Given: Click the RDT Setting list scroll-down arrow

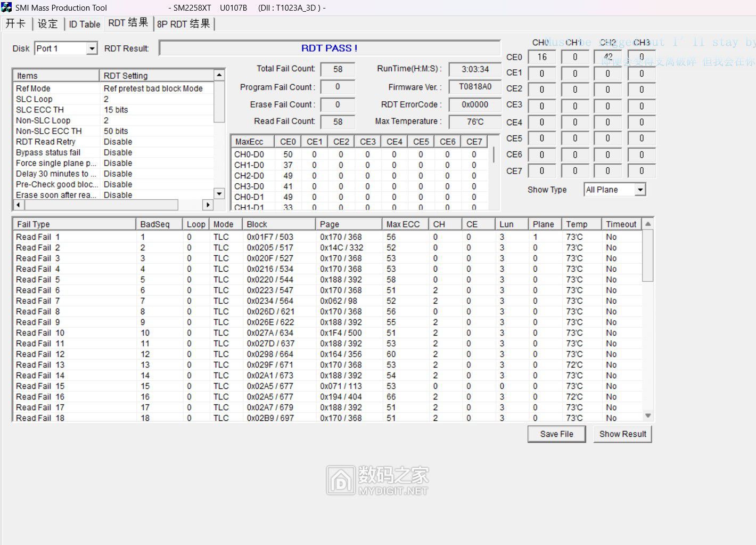Looking at the screenshot, I should 219,193.
